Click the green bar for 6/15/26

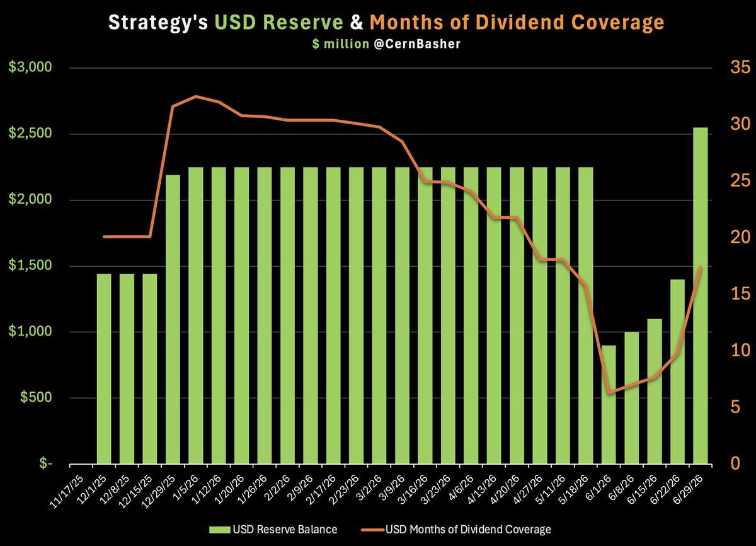tap(655, 392)
